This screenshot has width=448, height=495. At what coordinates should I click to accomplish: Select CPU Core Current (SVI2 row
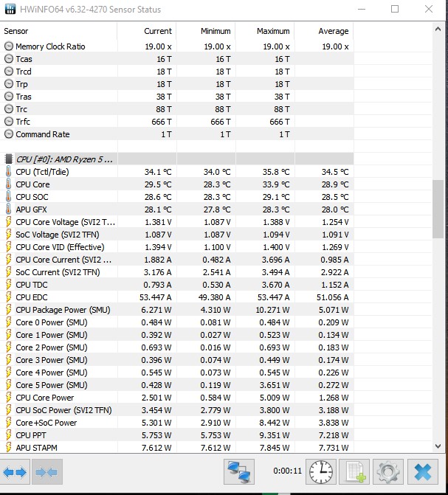point(176,260)
